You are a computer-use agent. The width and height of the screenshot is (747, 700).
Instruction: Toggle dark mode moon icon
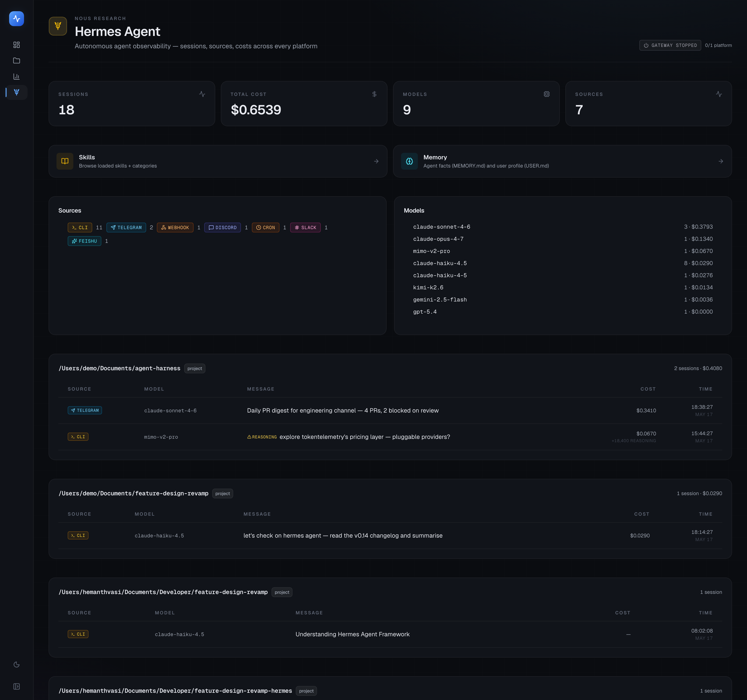[17, 665]
